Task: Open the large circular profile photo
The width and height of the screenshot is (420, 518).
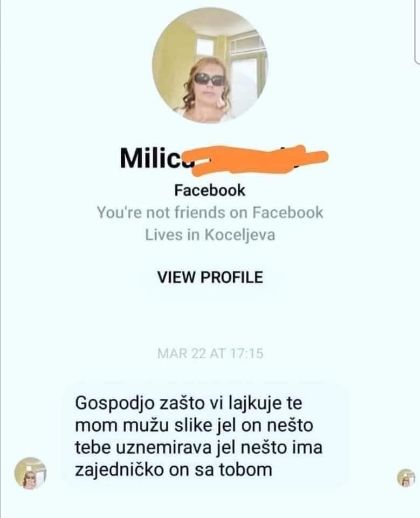Action: [210, 66]
